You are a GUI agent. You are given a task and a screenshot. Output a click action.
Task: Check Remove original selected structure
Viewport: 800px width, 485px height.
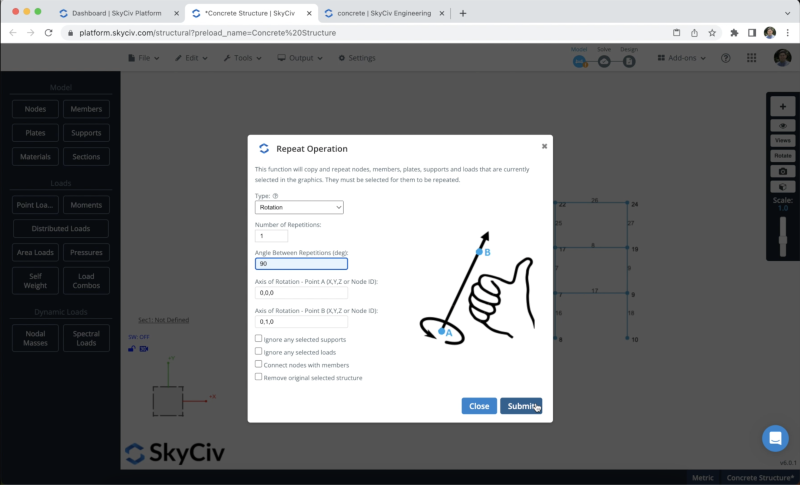259,376
